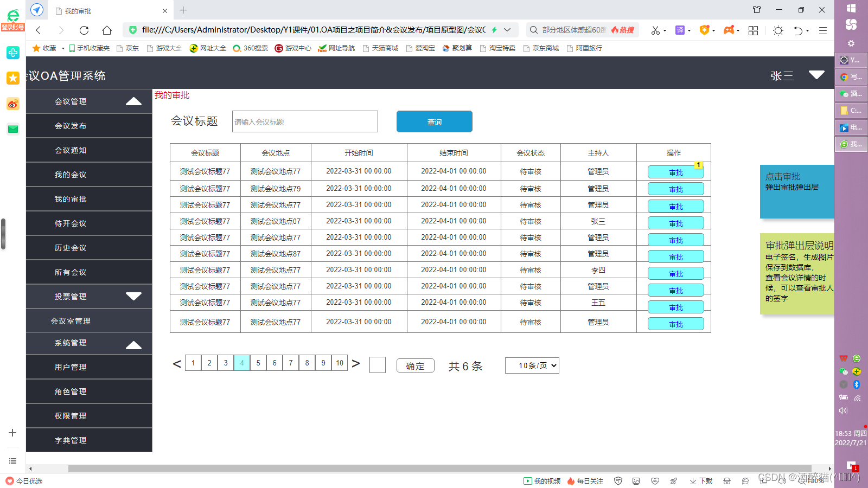Open the scissors screenshot tool
This screenshot has width=868, height=488.
point(655,30)
